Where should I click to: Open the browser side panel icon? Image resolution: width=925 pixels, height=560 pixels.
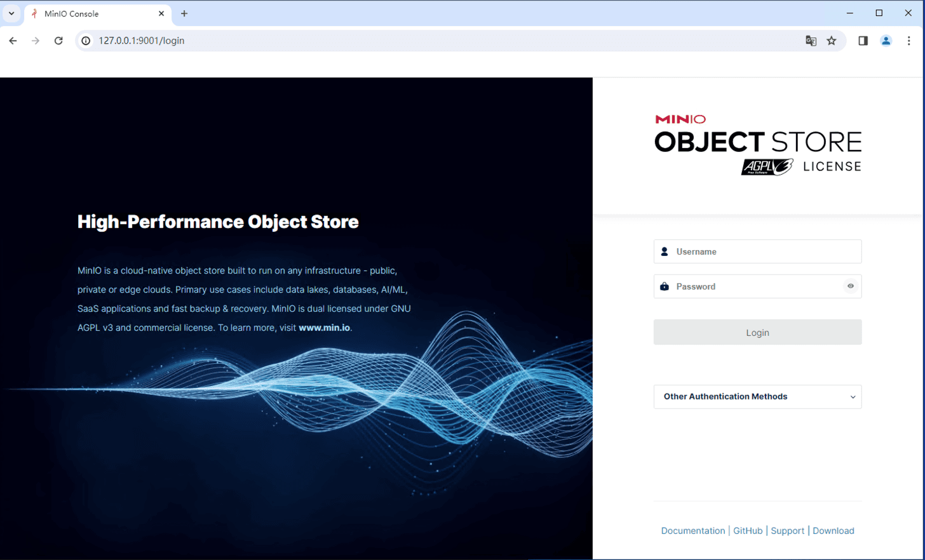[863, 41]
